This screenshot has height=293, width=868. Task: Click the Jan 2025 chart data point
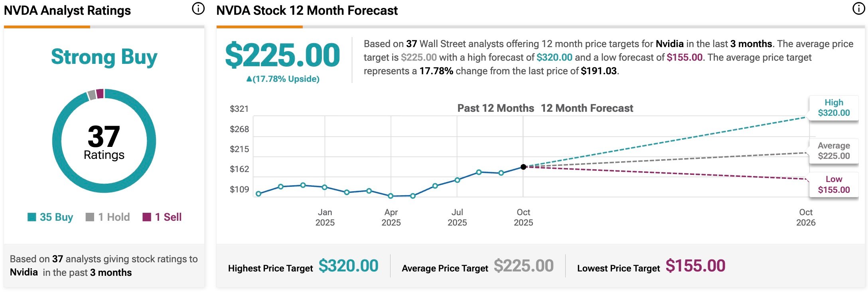325,187
